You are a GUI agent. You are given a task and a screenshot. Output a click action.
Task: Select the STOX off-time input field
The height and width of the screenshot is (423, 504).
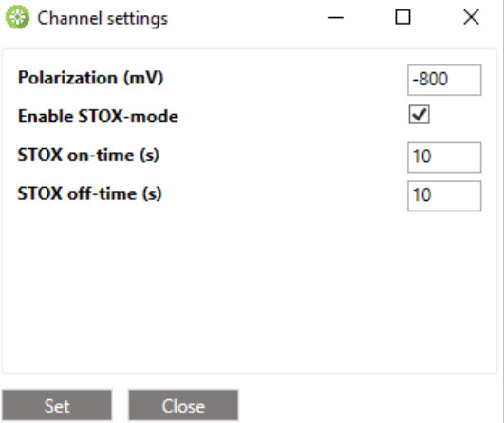point(444,196)
